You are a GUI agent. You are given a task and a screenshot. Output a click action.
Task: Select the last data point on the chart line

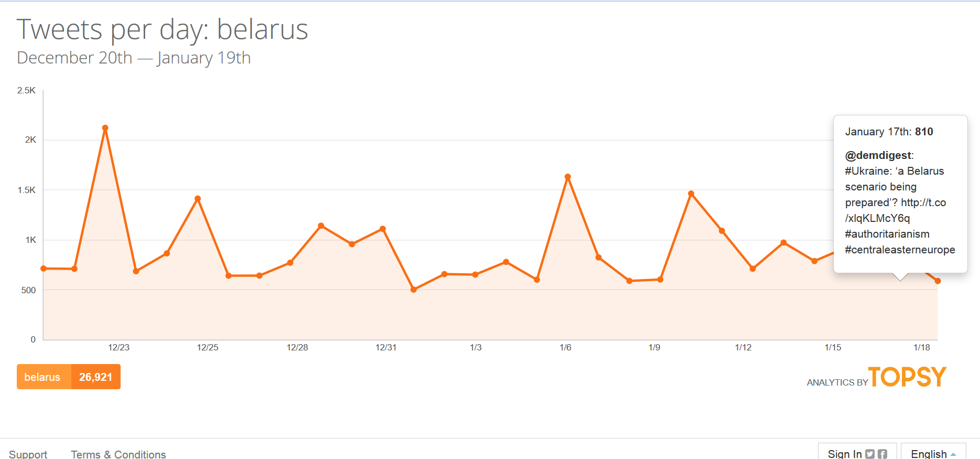pos(938,281)
